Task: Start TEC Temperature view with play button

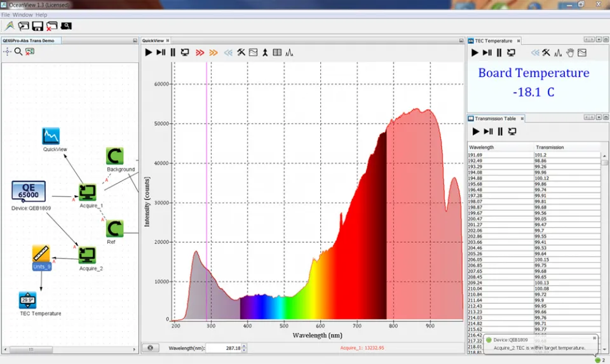Action: [x=475, y=53]
